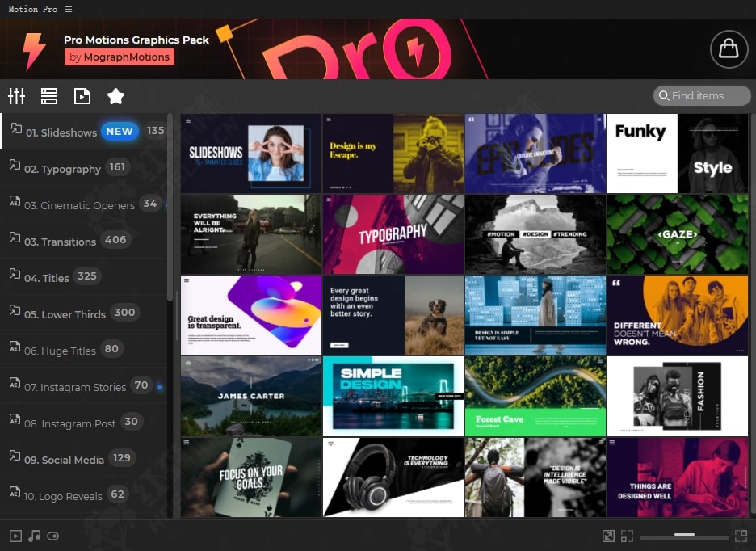Screen dimensions: 756x551
Task: Open the GAZE green leaves thumbnail
Action: click(678, 234)
